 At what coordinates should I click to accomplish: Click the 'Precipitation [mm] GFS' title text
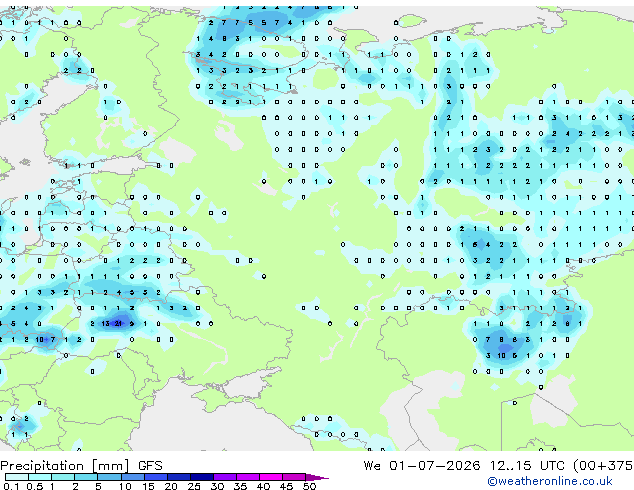pyautogui.click(x=81, y=466)
